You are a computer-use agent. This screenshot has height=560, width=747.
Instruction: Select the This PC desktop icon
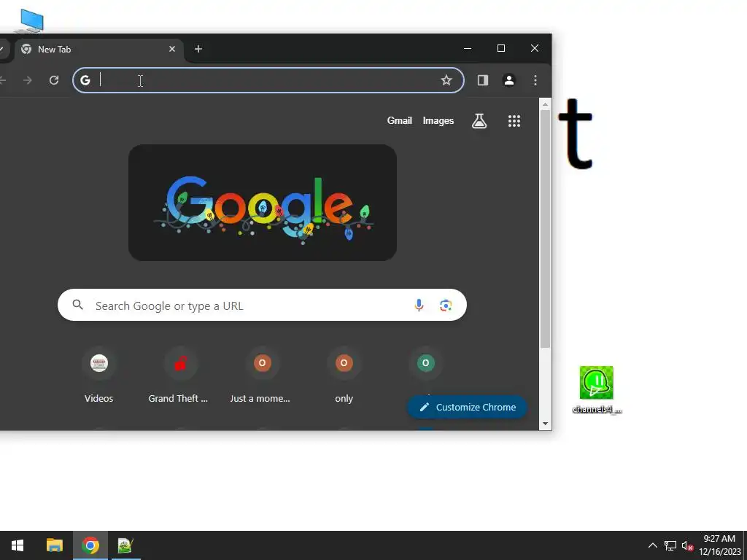[31, 20]
